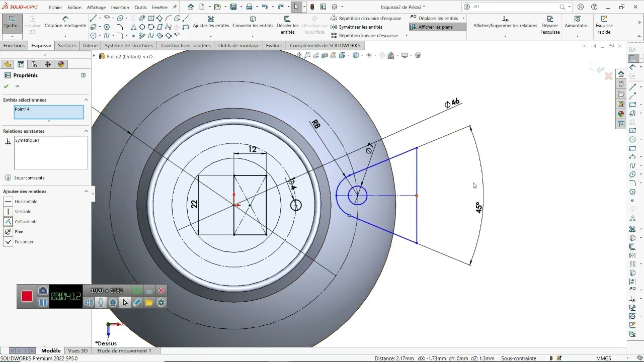
Task: Click Réparer l'esquisse tool
Action: click(550, 25)
